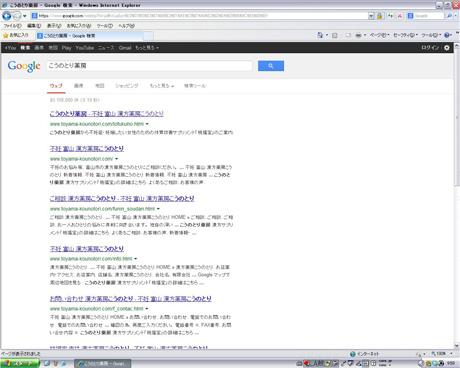The image size is (460, 368).
Task: Click ニュース in Google black bar
Action: [x=106, y=48]
